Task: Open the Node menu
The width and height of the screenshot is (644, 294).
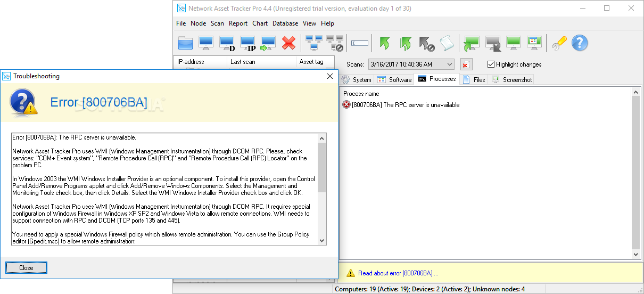Action: 199,23
